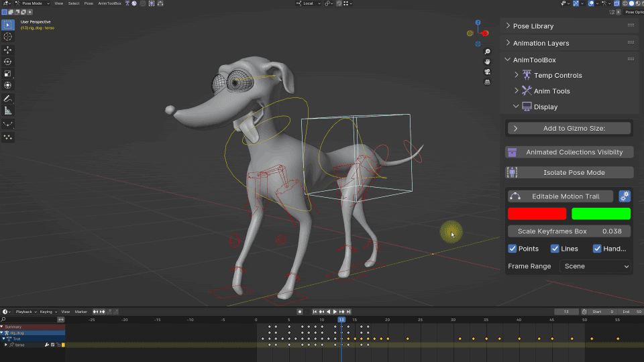
Task: Open Editable Motion Trail settings icon
Action: 625,196
